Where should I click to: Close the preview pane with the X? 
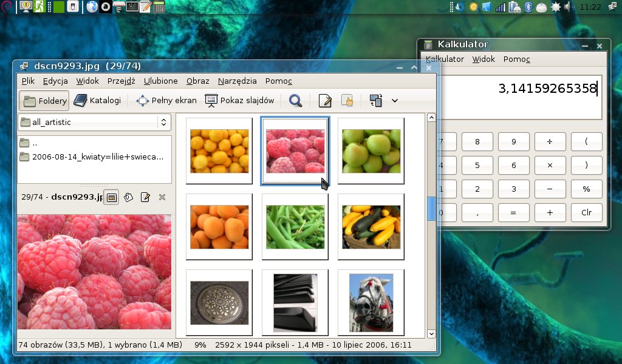coord(162,197)
